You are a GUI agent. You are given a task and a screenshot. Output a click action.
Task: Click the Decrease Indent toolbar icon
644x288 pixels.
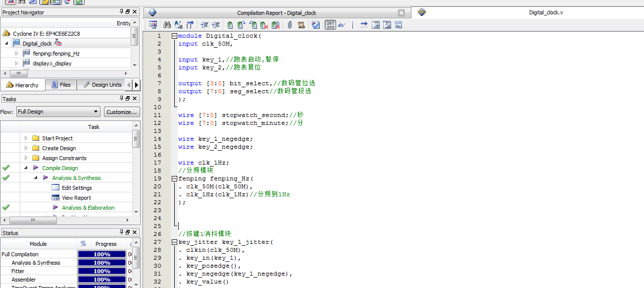click(x=216, y=25)
